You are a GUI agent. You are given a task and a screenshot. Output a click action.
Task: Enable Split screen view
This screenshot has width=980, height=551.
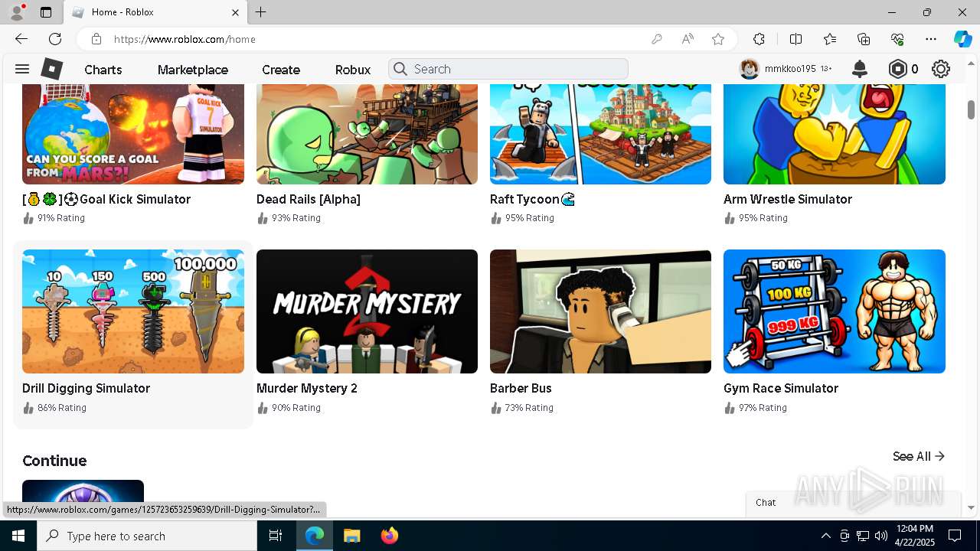click(795, 39)
